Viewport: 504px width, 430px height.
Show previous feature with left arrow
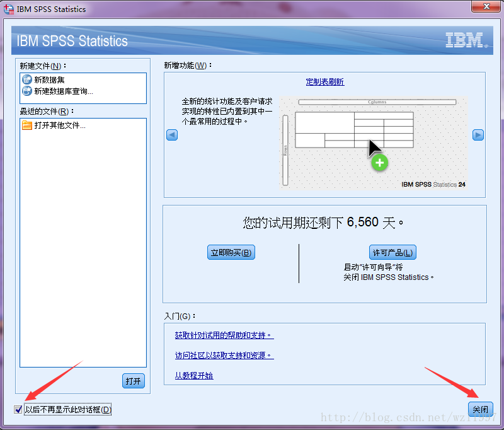pos(172,135)
